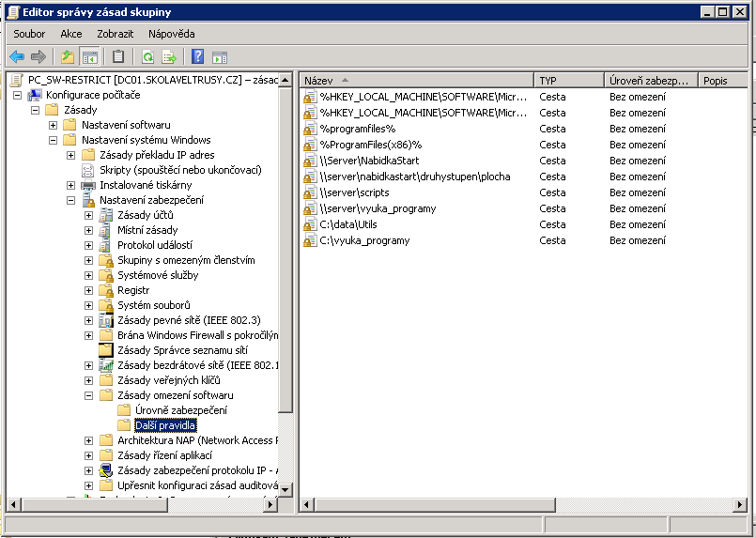Viewport: 756px width, 538px height.
Task: Click the Back arrow toolbar icon
Action: (17, 56)
